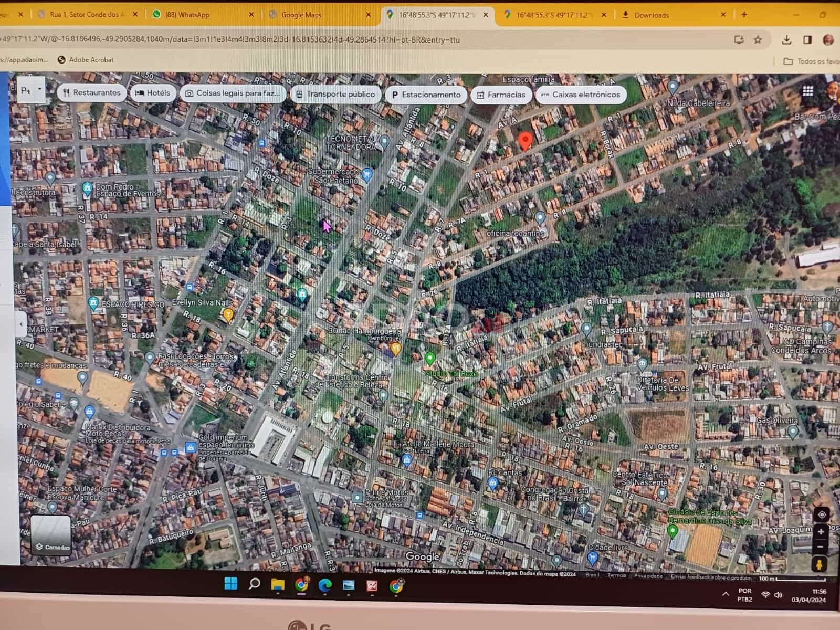Open File Explorer from taskbar
This screenshot has height=630, width=840.
click(x=278, y=584)
